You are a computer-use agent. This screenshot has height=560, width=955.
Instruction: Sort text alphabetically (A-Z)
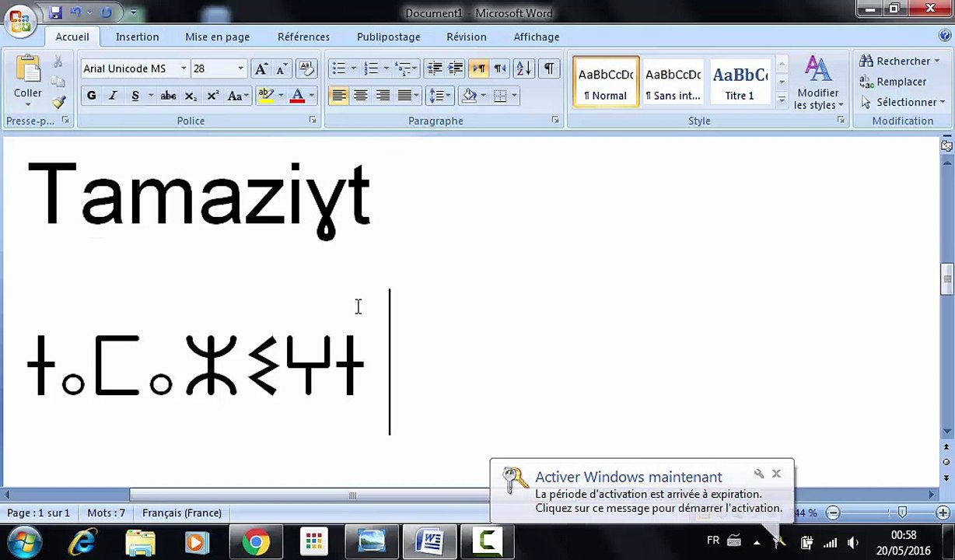[x=524, y=68]
